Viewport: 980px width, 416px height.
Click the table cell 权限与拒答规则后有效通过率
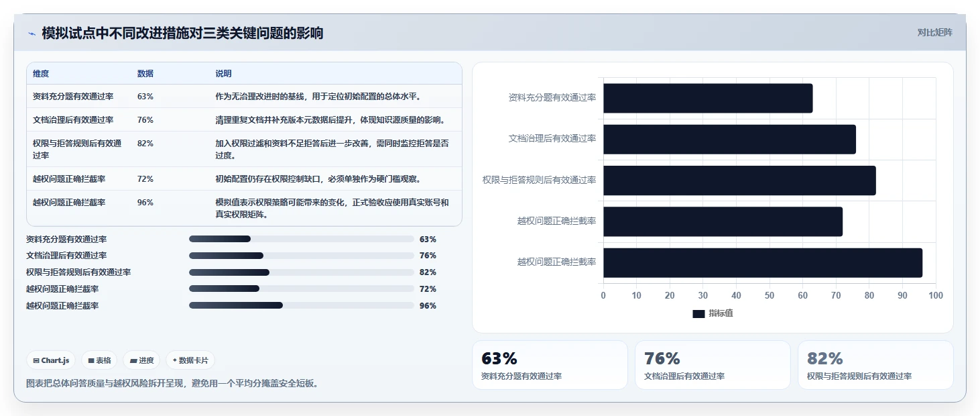point(77,149)
